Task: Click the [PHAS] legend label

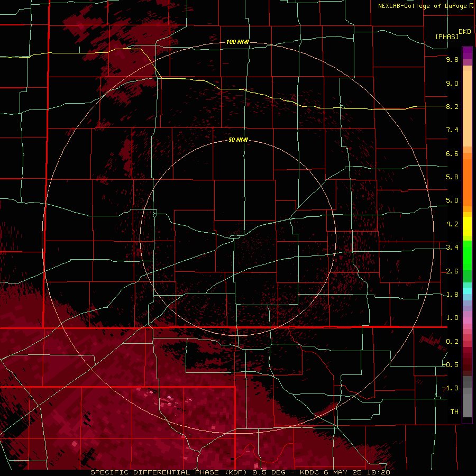Action: coord(447,36)
